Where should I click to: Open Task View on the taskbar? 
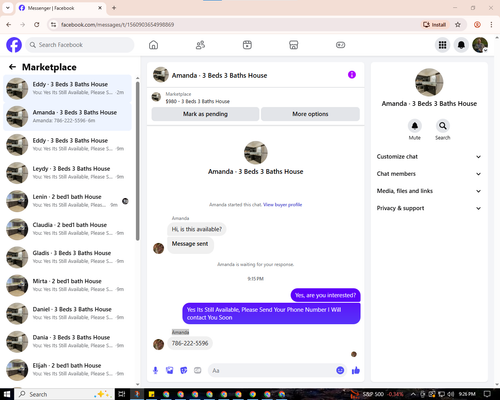(x=122, y=394)
